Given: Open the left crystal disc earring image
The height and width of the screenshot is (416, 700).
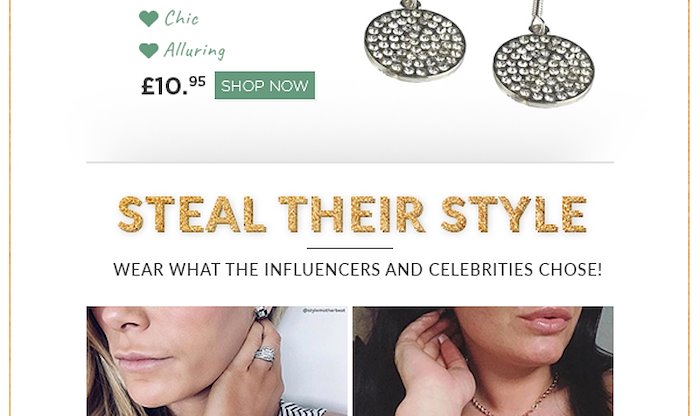Looking at the screenshot, I should 415,42.
